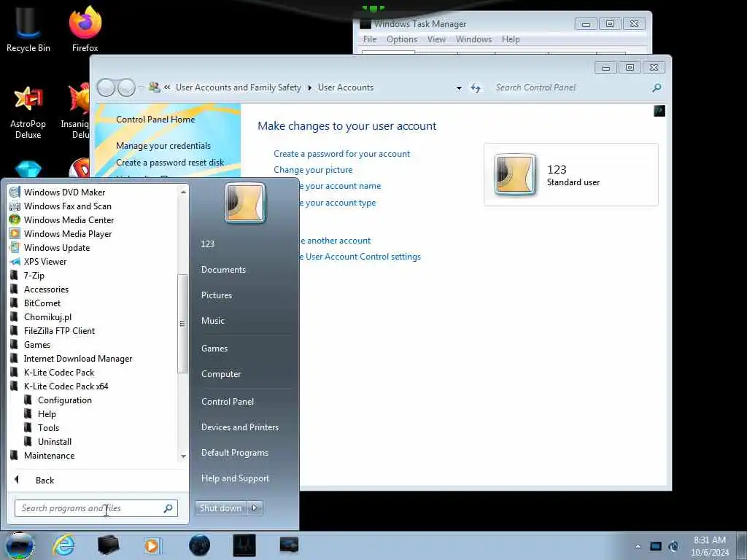Viewport: 747px width, 560px height.
Task: Launch Firefox from the desktop
Action: (85, 29)
